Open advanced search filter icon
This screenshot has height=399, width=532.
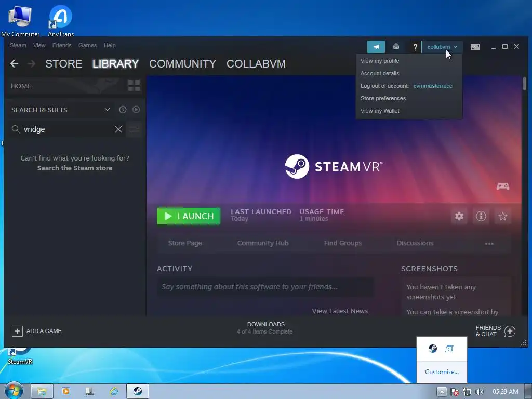(134, 129)
